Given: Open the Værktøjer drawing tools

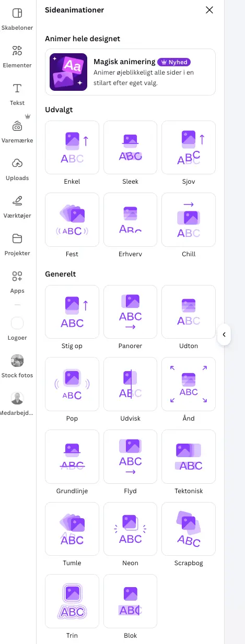Looking at the screenshot, I should tap(17, 207).
